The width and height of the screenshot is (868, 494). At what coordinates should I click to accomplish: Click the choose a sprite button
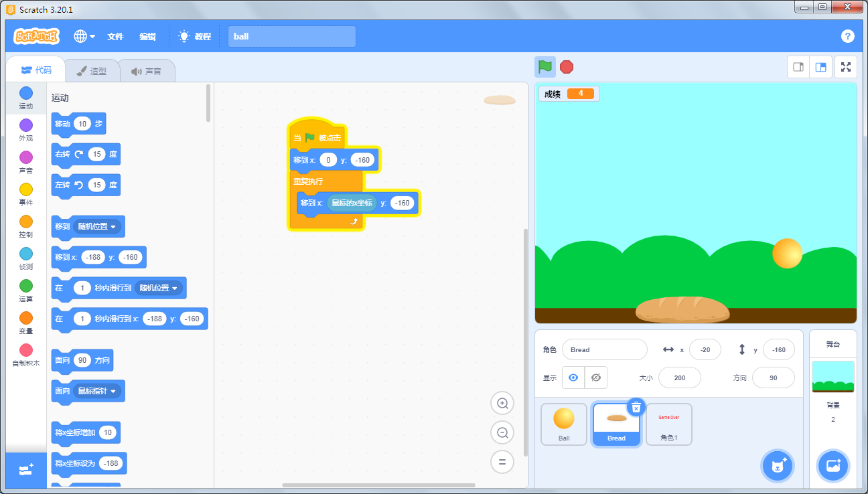[778, 465]
